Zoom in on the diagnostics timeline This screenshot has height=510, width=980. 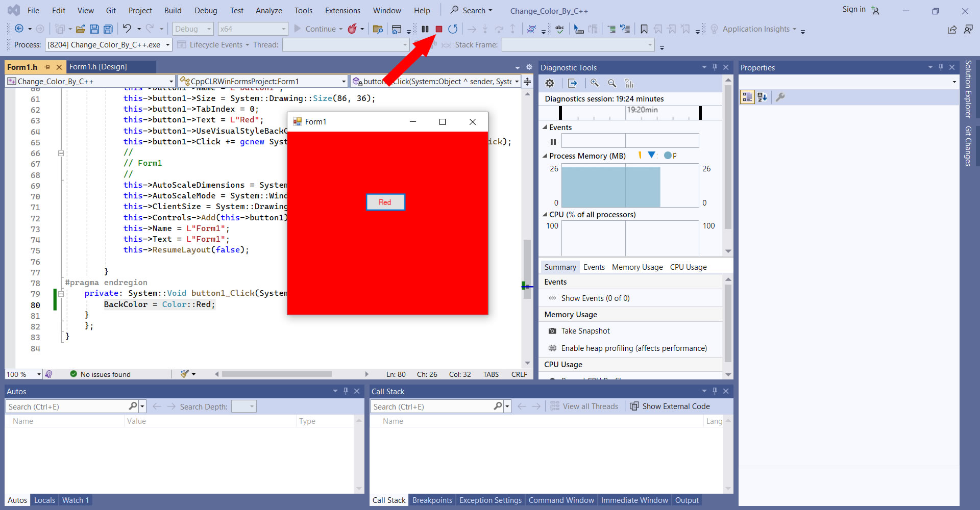[x=595, y=83]
